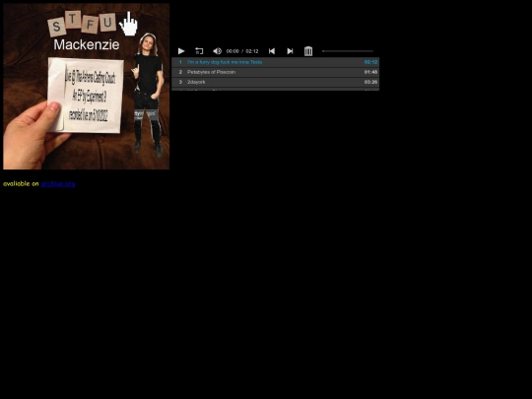
Task: Toggle the playlist icon
Action: tap(308, 51)
